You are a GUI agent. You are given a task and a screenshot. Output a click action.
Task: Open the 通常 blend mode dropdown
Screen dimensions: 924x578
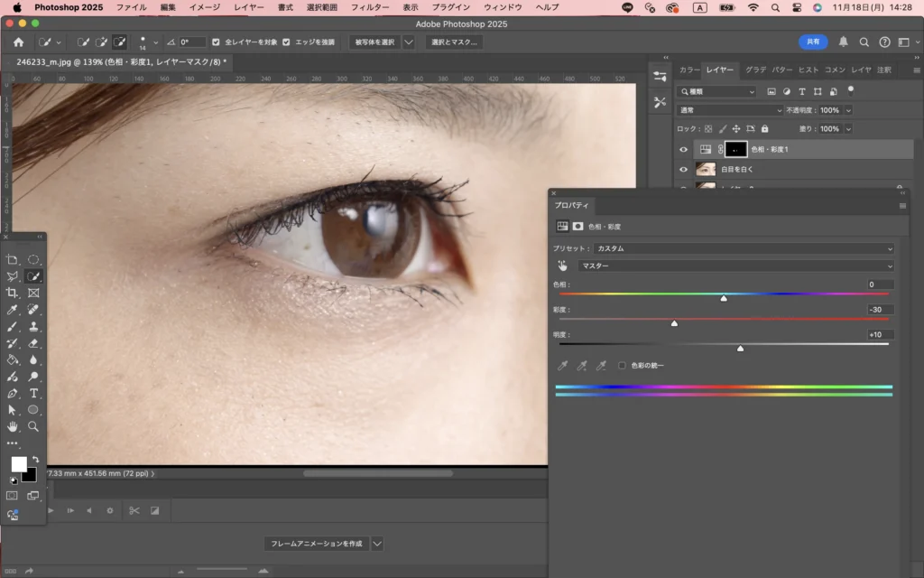[729, 110]
